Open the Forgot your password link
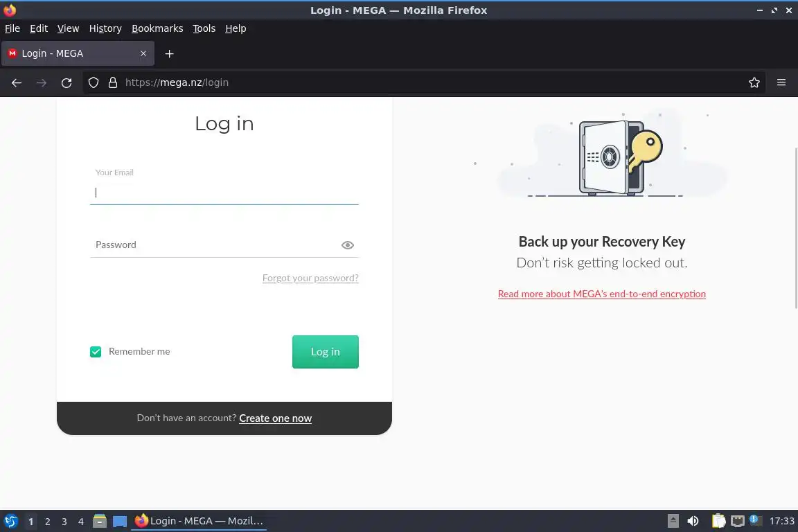The width and height of the screenshot is (798, 532). tap(310, 278)
